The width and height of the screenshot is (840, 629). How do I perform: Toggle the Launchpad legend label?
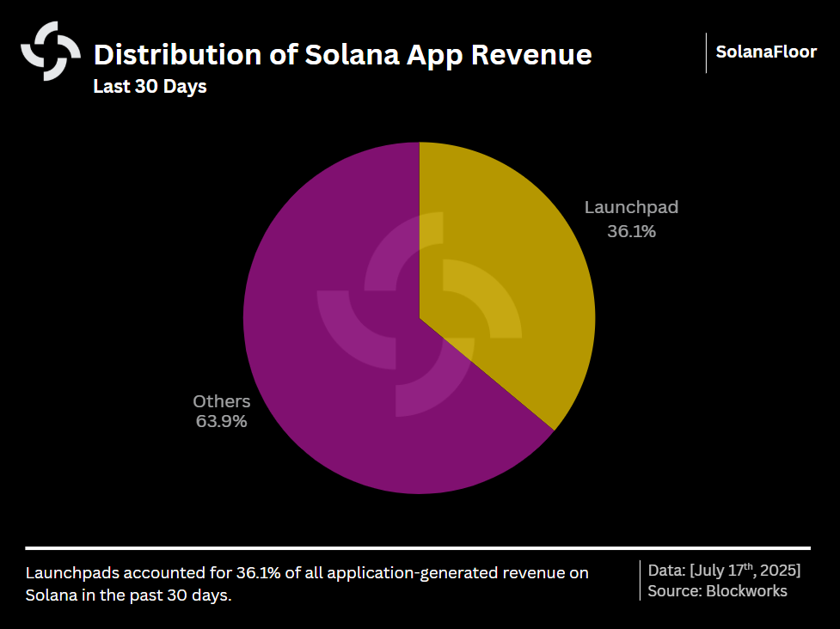pyautogui.click(x=631, y=207)
